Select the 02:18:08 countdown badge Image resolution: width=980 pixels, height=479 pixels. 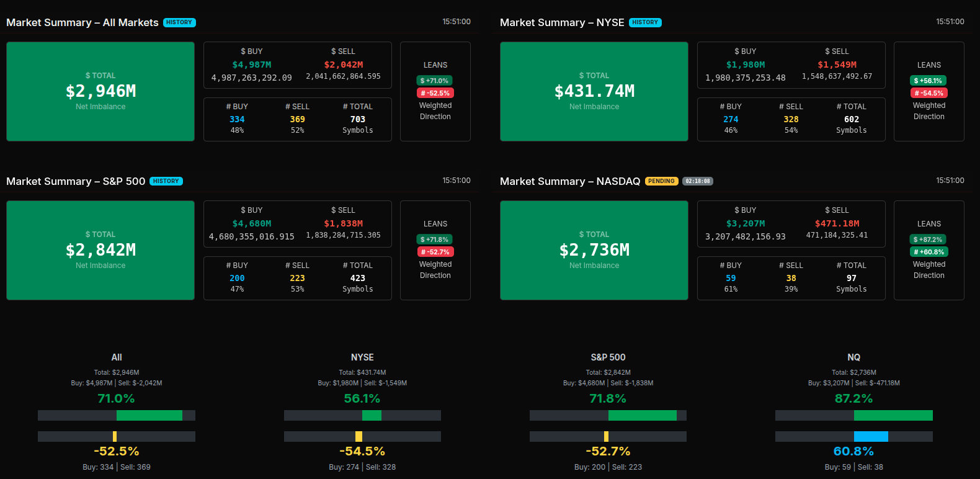[x=698, y=181]
